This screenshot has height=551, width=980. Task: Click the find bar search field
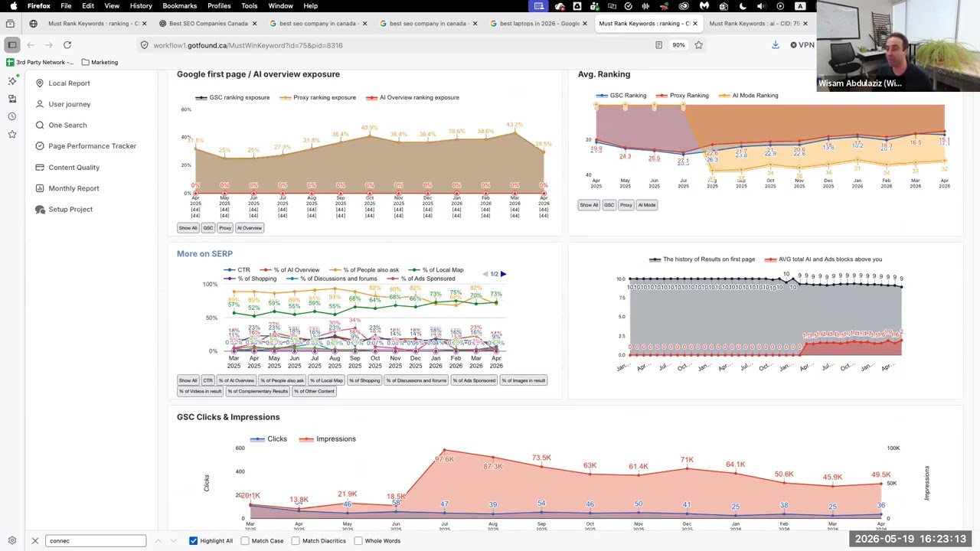tap(96, 541)
